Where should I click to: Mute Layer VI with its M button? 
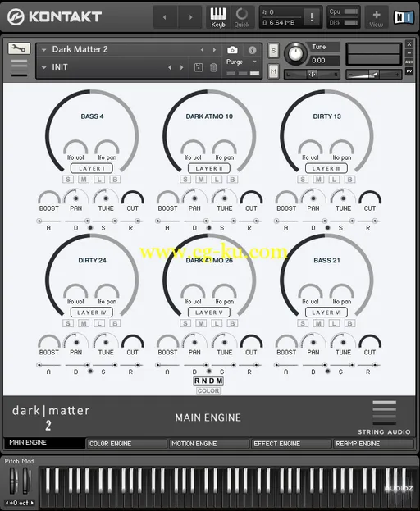(x=318, y=323)
